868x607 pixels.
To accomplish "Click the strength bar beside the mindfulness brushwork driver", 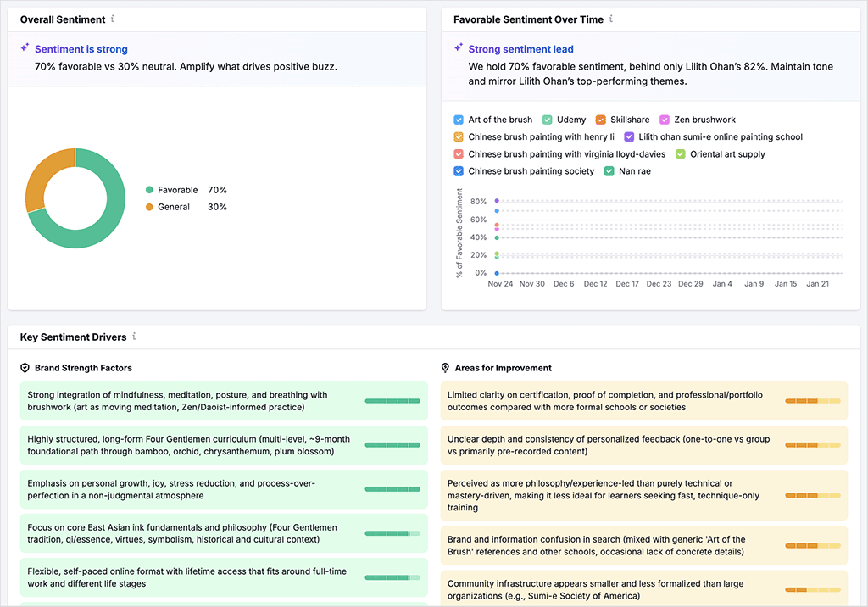I will [392, 399].
